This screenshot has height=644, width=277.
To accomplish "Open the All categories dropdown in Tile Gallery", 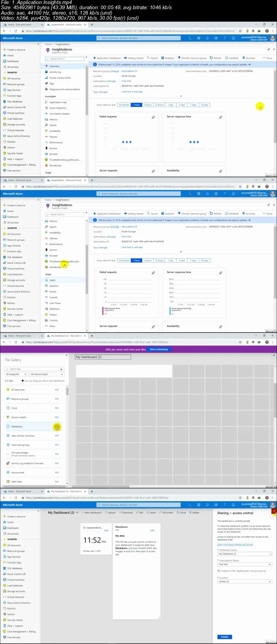I will tap(16, 374).
